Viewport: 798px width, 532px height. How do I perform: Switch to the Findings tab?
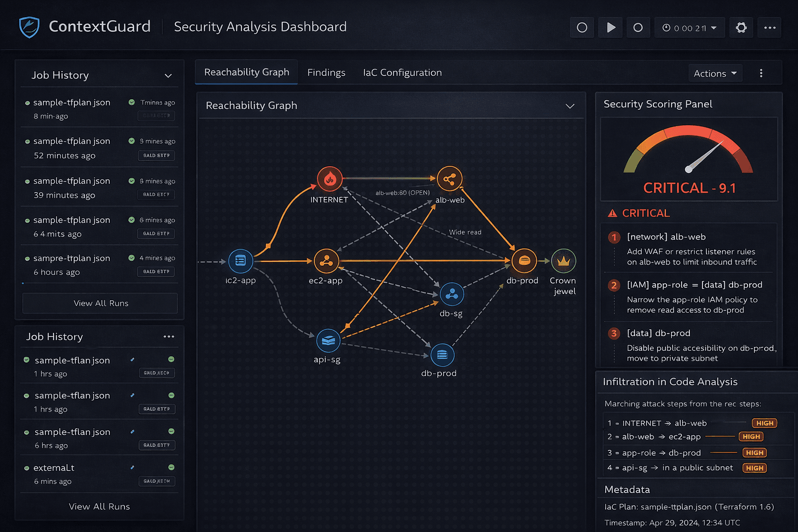(326, 72)
